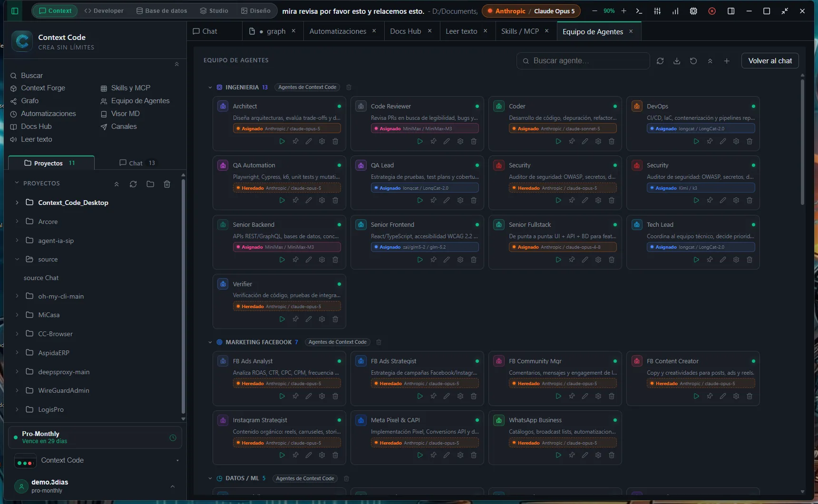The width and height of the screenshot is (818, 504).
Task: Open the Context Code dropdown at sidebar bottom
Action: pyautogui.click(x=97, y=461)
